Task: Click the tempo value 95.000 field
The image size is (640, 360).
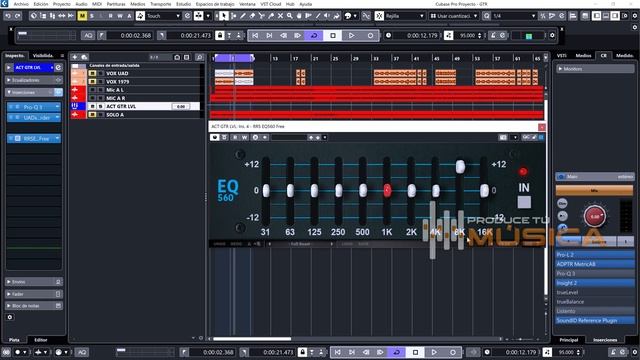Action: coord(468,36)
